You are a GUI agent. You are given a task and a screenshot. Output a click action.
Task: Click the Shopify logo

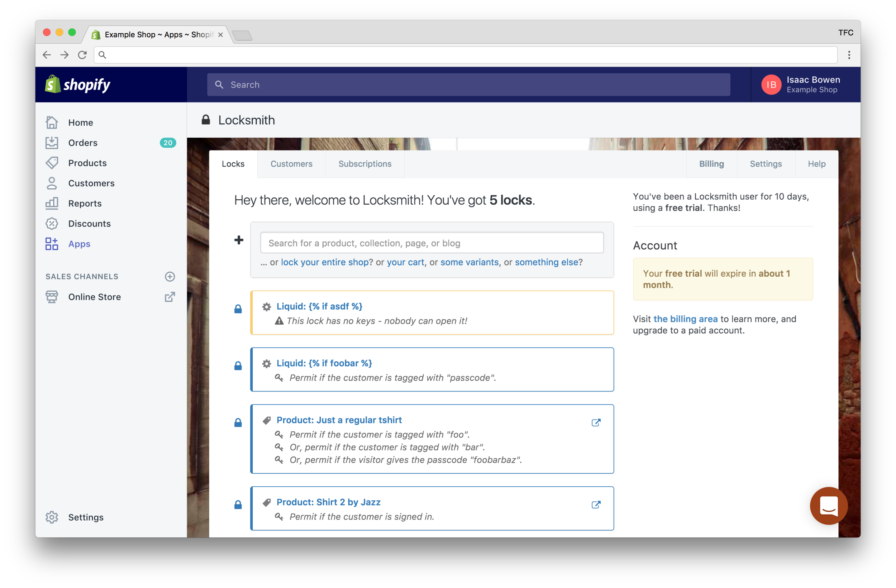click(77, 84)
